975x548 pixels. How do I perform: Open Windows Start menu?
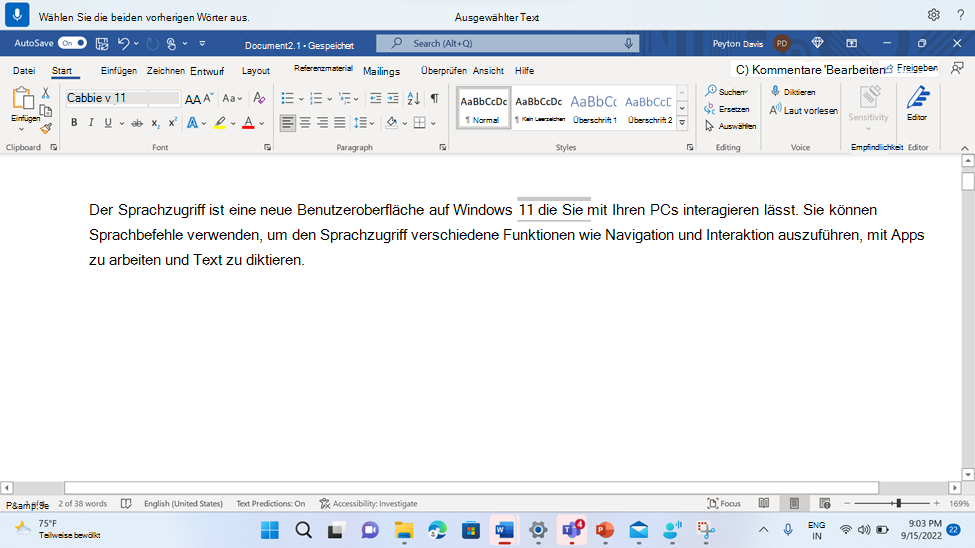pyautogui.click(x=270, y=531)
